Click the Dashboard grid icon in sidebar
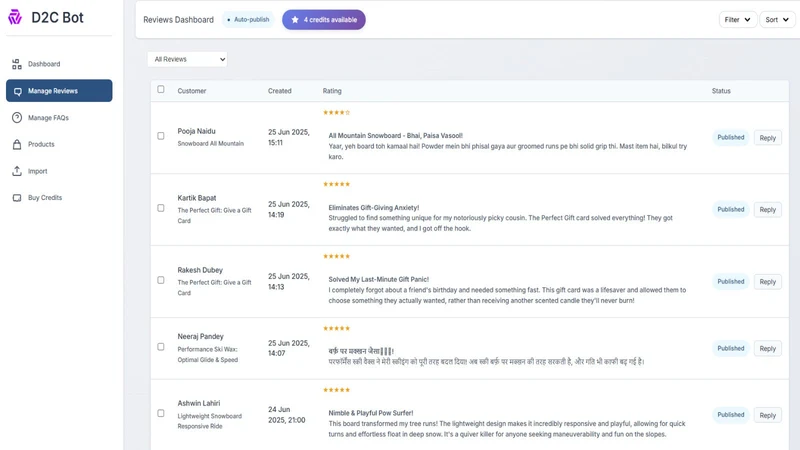Viewport: 800px width, 450px height. point(17,64)
